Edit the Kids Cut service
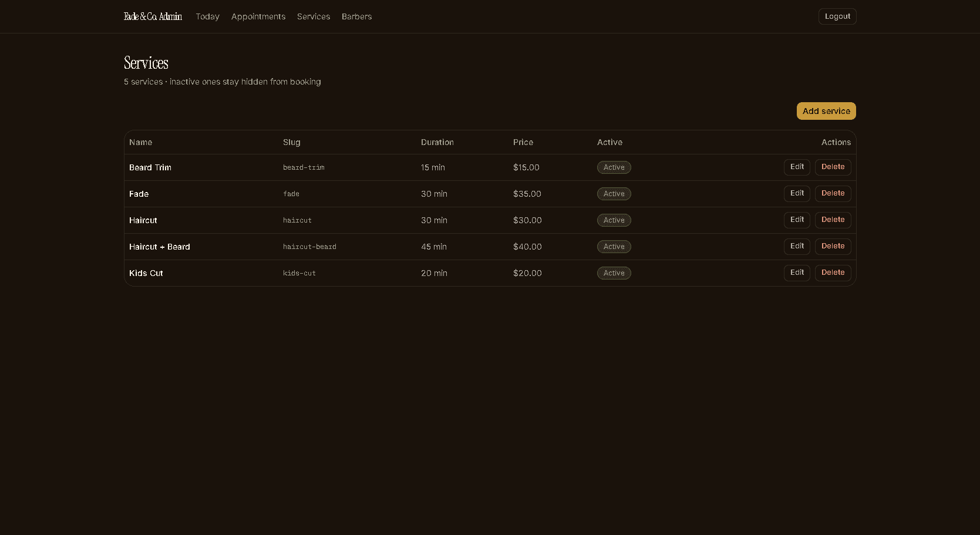This screenshot has width=980, height=535. [x=797, y=272]
